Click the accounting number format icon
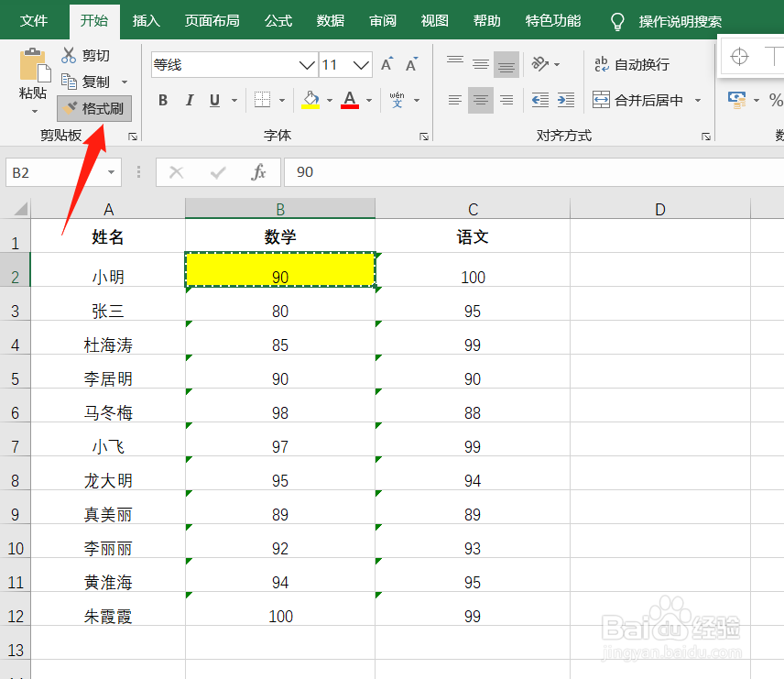 point(736,100)
